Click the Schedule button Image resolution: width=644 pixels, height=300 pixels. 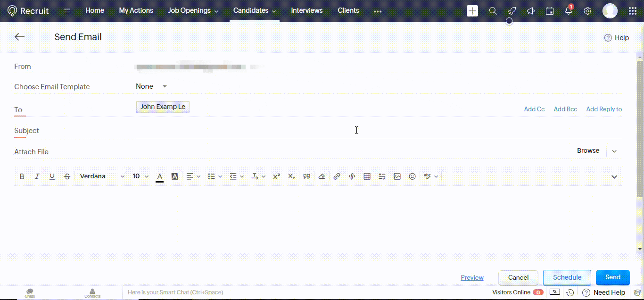567,277
